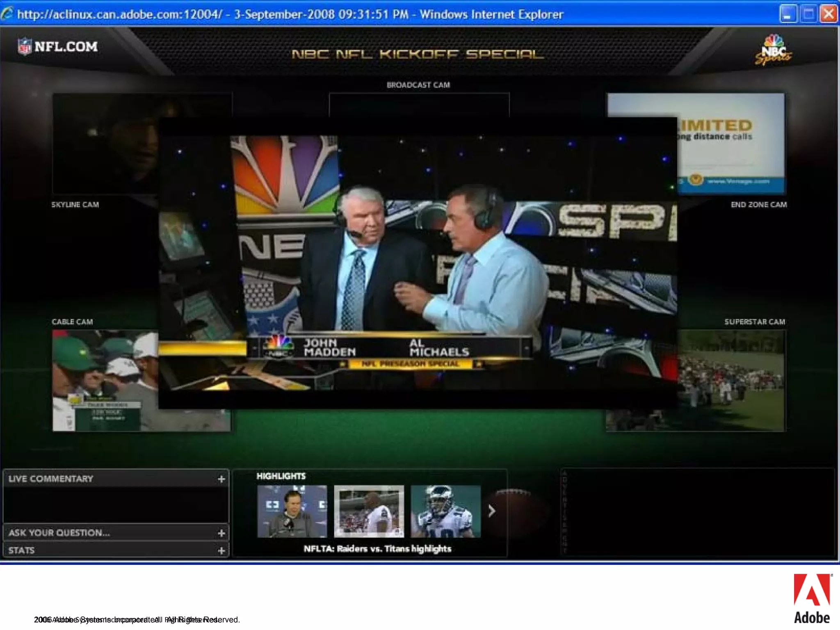Click the NFL.COM shield logo

click(x=25, y=46)
